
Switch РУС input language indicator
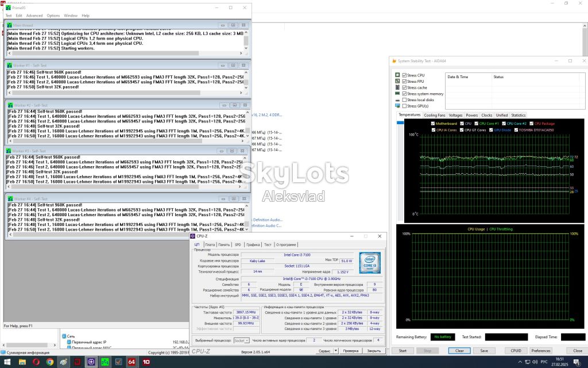point(544,362)
